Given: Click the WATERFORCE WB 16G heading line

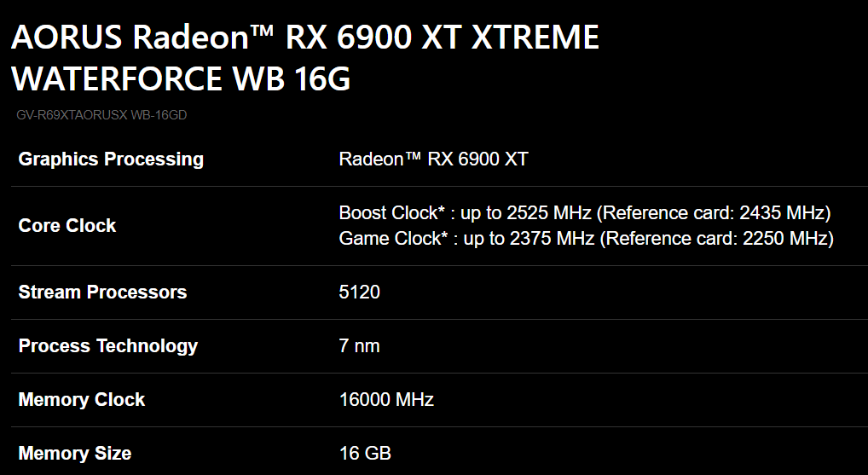Looking at the screenshot, I should click(x=181, y=79).
